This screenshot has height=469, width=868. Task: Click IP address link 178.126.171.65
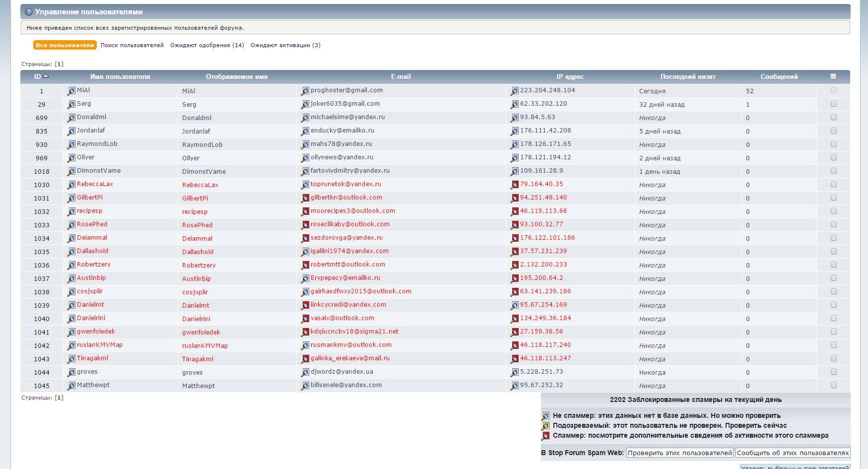545,144
